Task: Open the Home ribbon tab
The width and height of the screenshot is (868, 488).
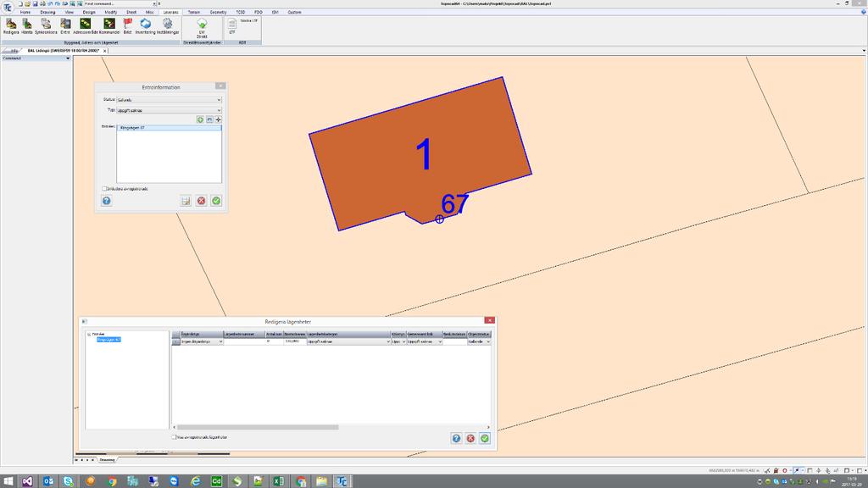Action: [x=25, y=12]
